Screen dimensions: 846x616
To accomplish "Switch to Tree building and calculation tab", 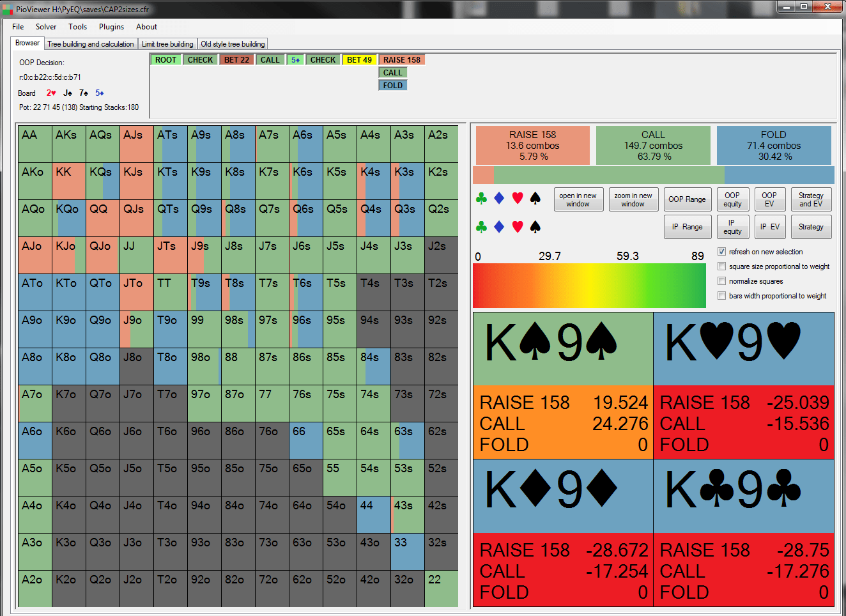I will tap(91, 44).
